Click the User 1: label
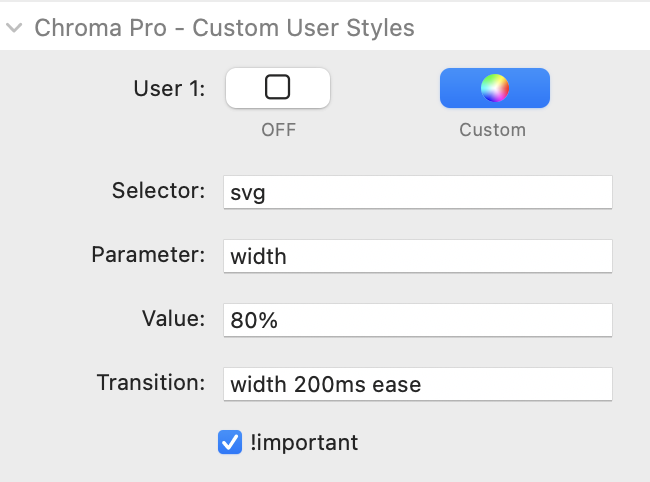The height and width of the screenshot is (482, 650). pyautogui.click(x=169, y=88)
